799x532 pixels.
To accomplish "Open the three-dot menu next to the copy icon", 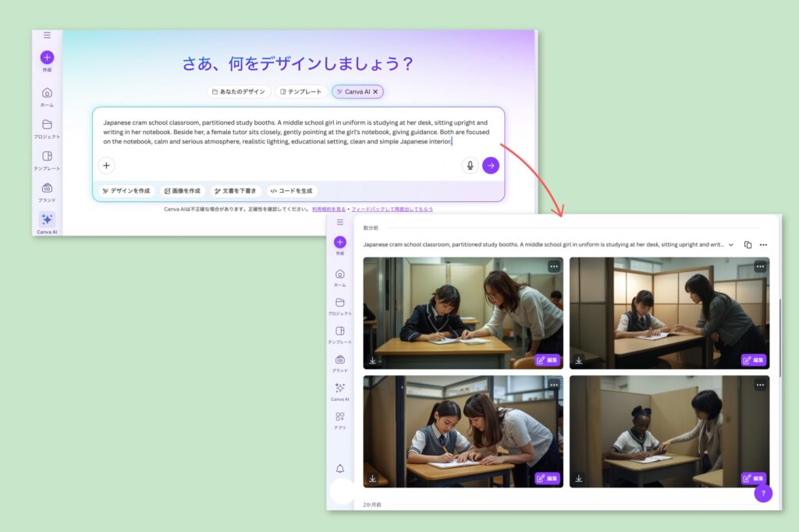I will (763, 245).
